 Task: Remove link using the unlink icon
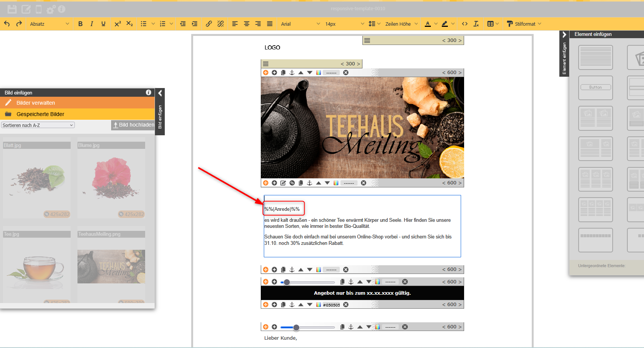pyautogui.click(x=221, y=24)
